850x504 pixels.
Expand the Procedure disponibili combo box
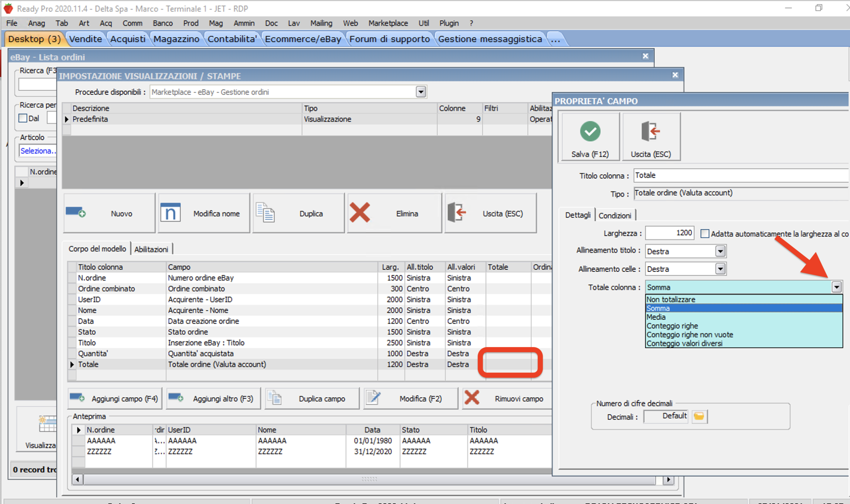click(x=421, y=92)
